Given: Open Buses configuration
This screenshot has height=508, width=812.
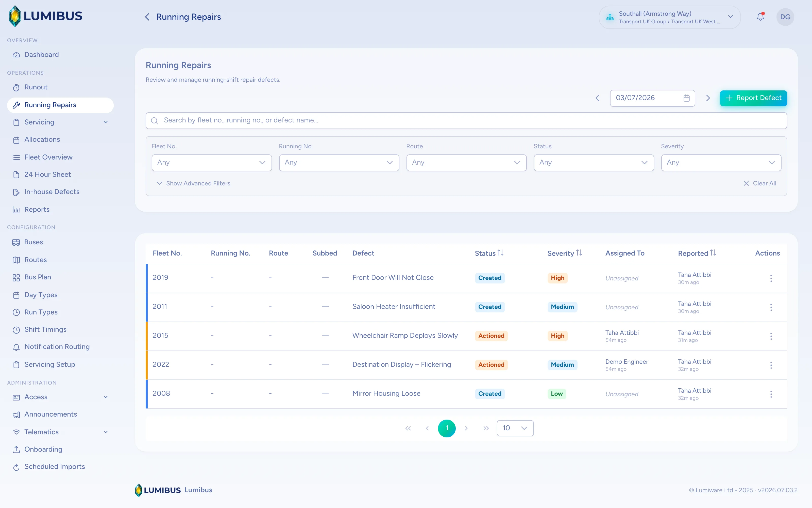Looking at the screenshot, I should coord(60,242).
